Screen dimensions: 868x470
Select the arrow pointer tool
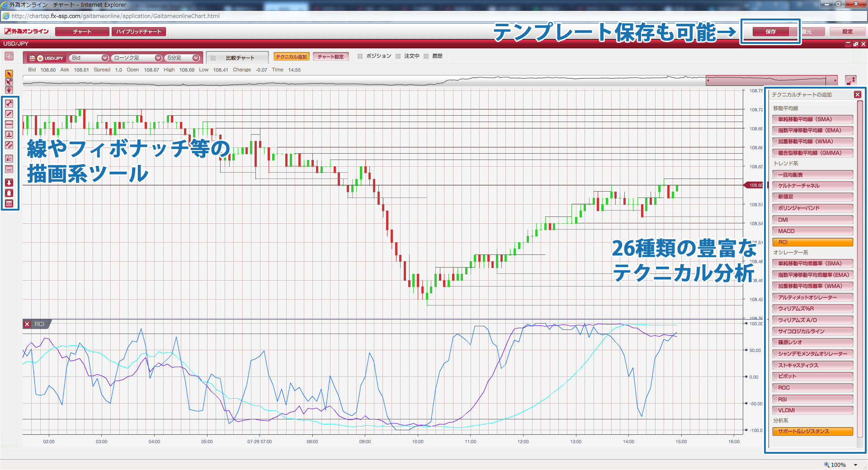click(9, 74)
